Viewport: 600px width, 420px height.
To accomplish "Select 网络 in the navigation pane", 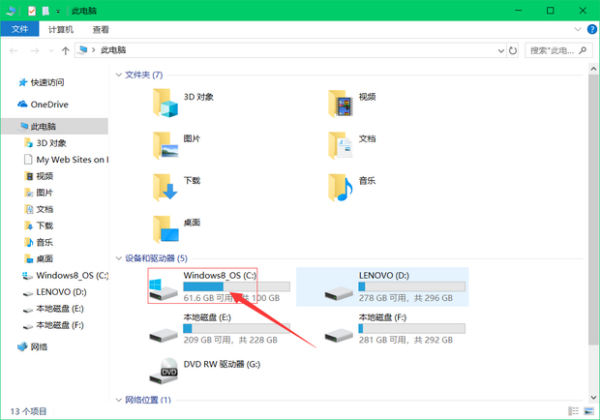I will point(38,346).
